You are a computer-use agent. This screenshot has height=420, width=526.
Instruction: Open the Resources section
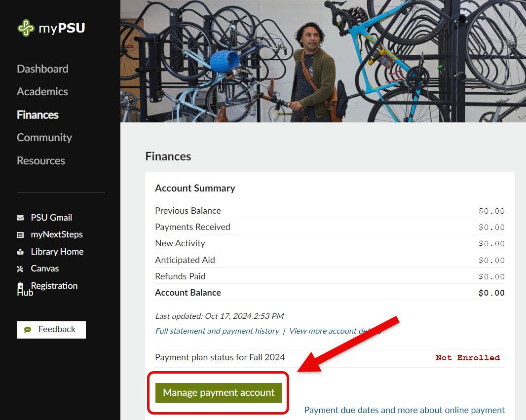coord(41,160)
